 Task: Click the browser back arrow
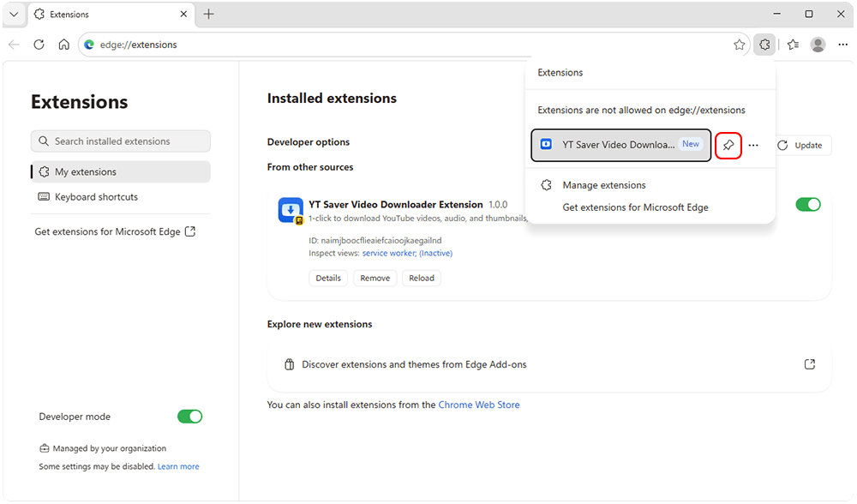point(15,45)
